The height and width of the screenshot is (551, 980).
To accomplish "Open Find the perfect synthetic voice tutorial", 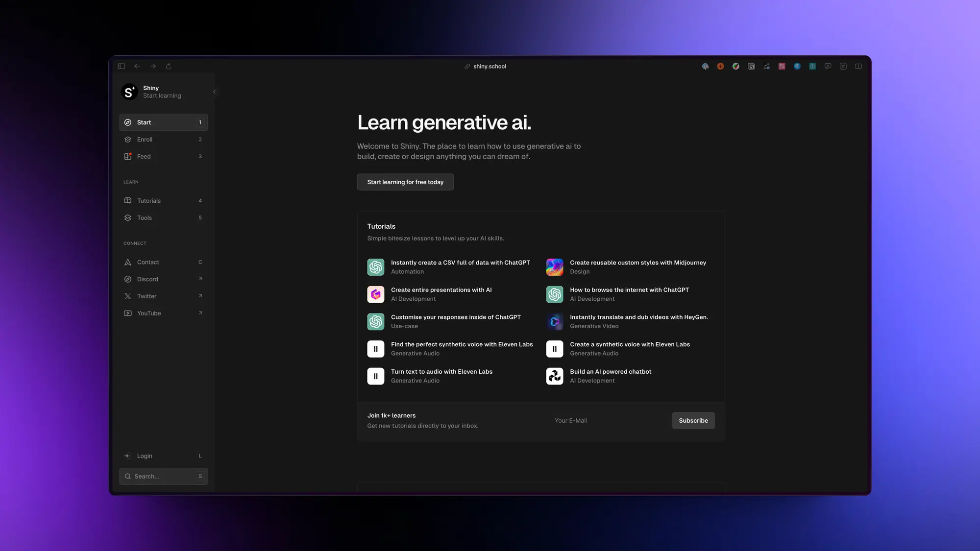I will [x=450, y=349].
